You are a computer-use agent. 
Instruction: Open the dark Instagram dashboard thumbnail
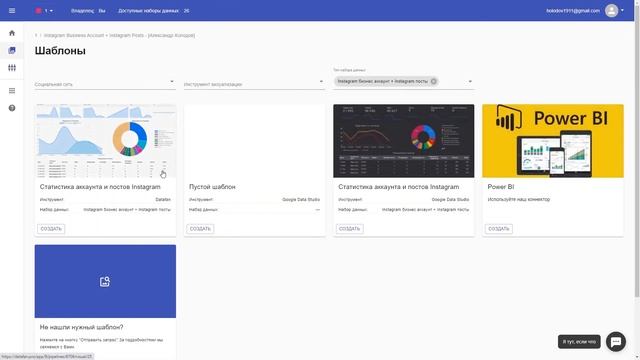click(404, 141)
